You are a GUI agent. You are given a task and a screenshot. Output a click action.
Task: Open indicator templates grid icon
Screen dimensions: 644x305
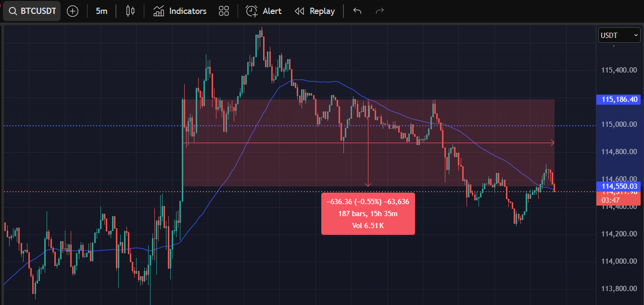pyautogui.click(x=224, y=11)
